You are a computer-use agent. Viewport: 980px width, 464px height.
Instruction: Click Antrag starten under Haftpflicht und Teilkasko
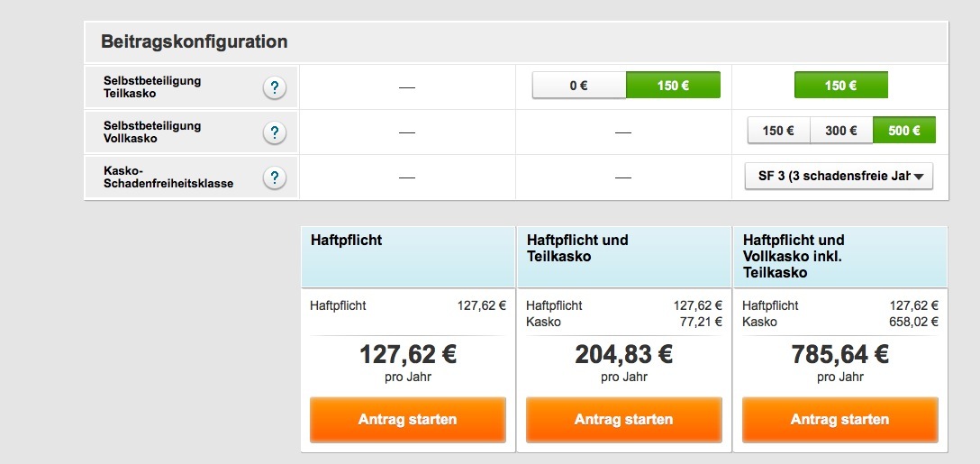point(623,420)
